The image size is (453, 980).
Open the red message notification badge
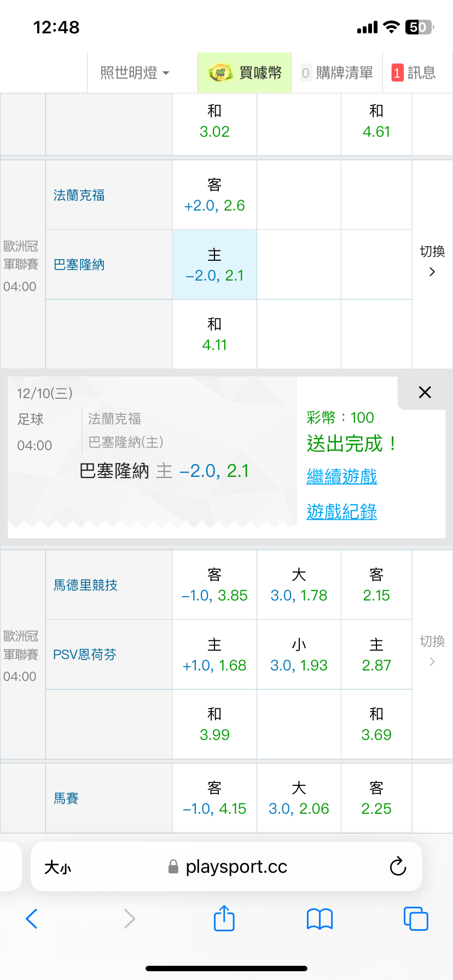coord(397,73)
